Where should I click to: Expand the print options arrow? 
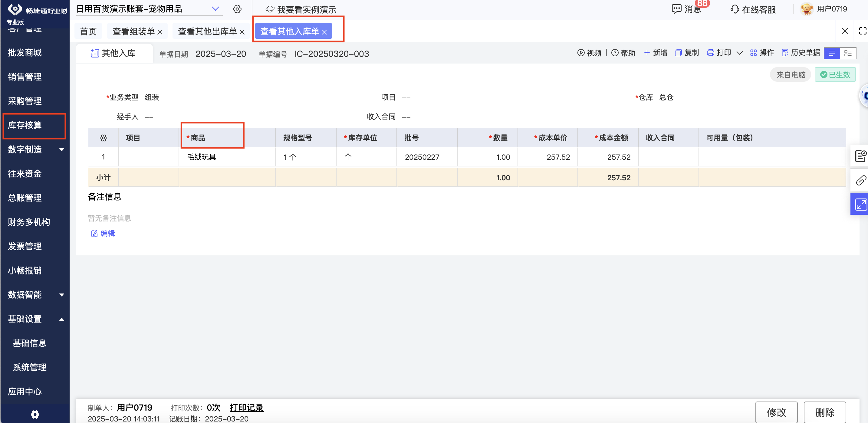pos(740,53)
